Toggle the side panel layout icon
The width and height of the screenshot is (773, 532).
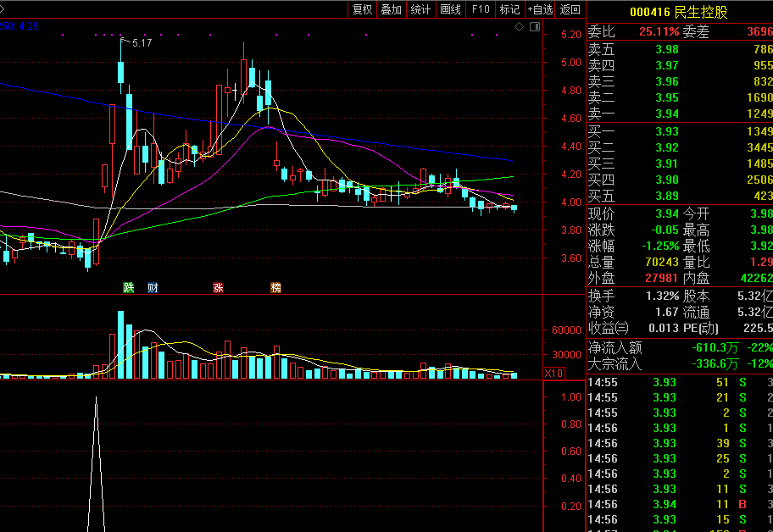click(x=535, y=26)
